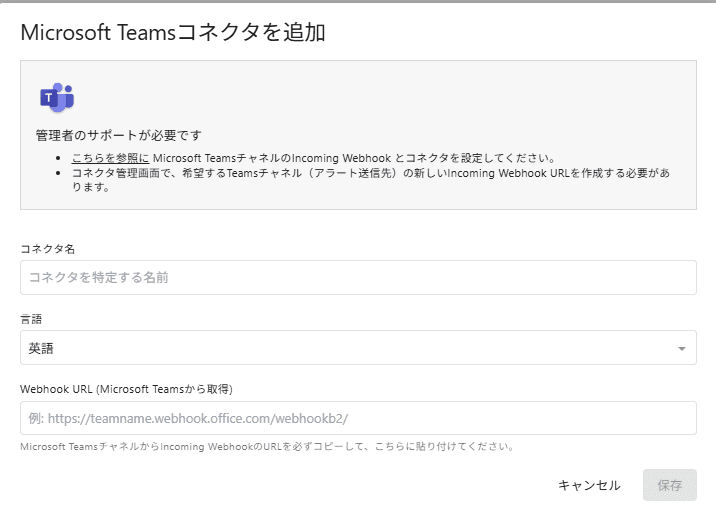
Task: Click the 言語 field label
Action: (x=33, y=318)
